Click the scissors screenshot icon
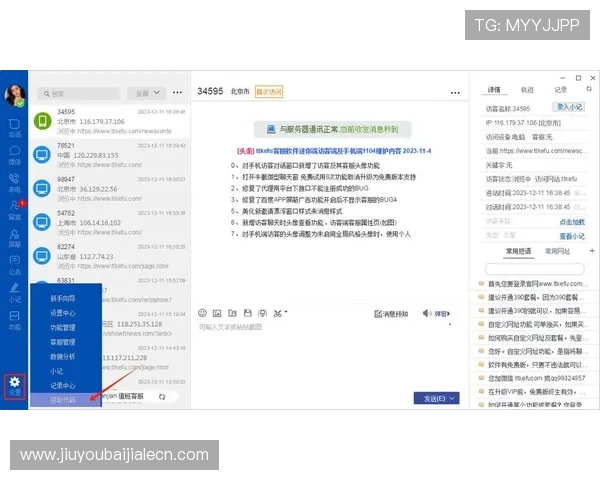The height and width of the screenshot is (480, 600). pos(278,313)
